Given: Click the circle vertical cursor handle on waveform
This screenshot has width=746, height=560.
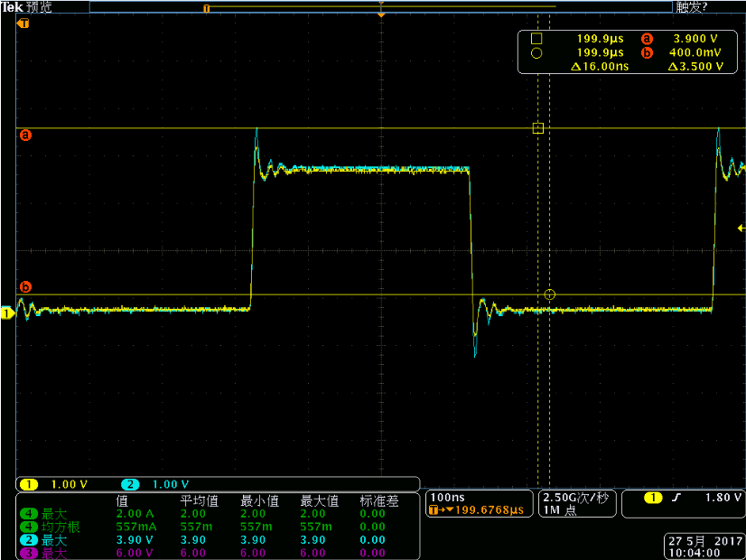Looking at the screenshot, I should coord(549,294).
